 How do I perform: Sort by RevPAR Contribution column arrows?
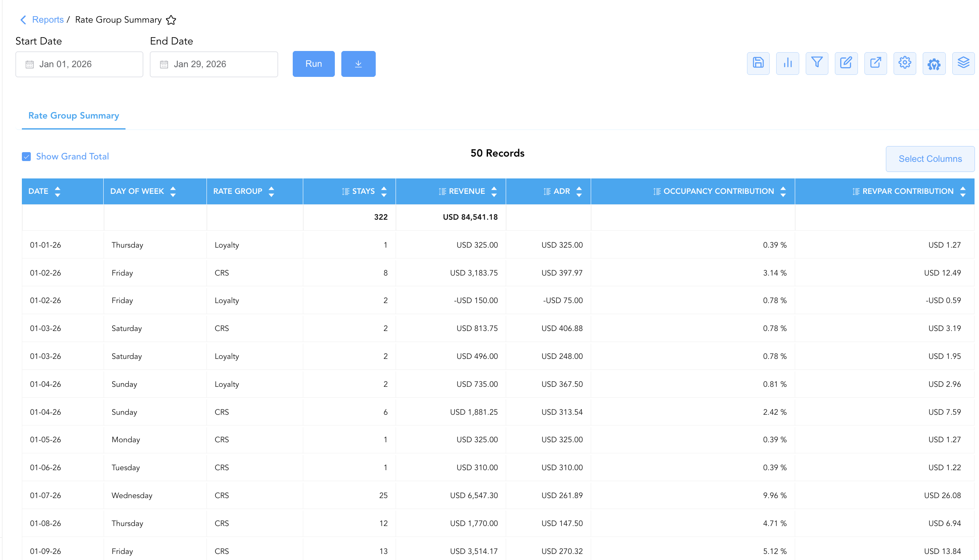coord(963,191)
